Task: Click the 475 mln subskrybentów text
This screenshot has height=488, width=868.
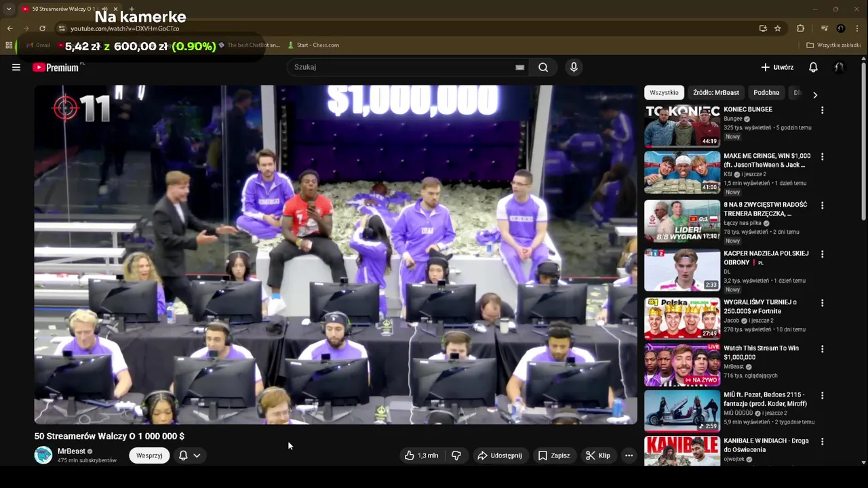Action: point(87,461)
